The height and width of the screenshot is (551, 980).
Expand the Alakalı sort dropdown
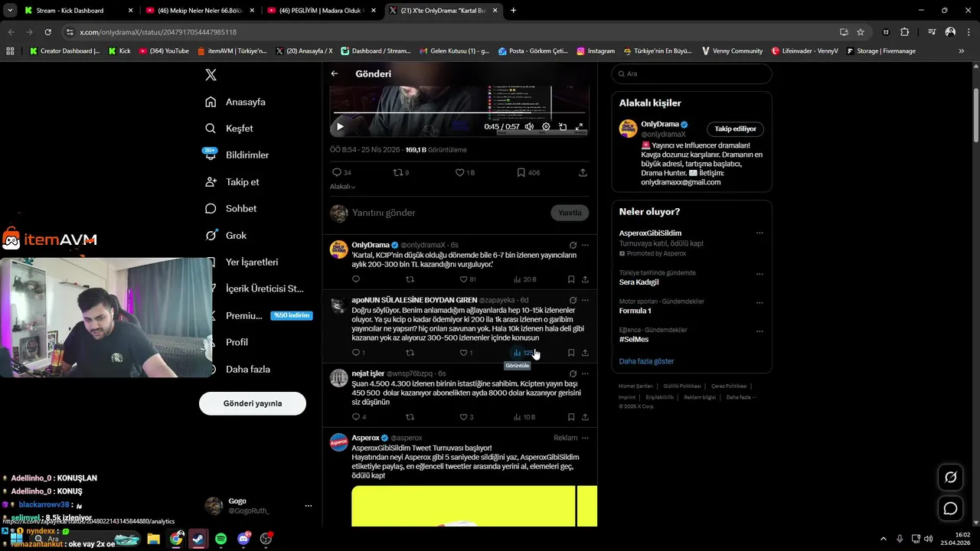point(342,187)
